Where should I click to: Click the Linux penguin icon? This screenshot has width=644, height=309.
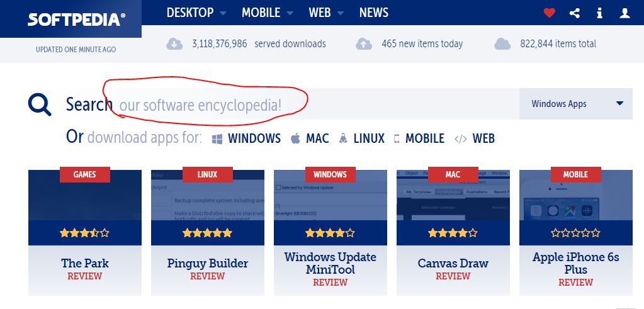(x=343, y=138)
